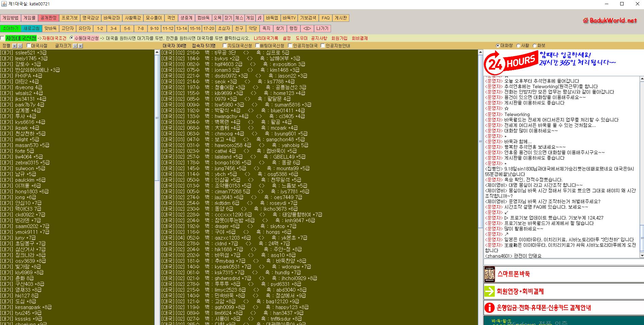This screenshot has height=325, width=644.
Task: Click the 초심자 filter button
Action: coord(224,29)
